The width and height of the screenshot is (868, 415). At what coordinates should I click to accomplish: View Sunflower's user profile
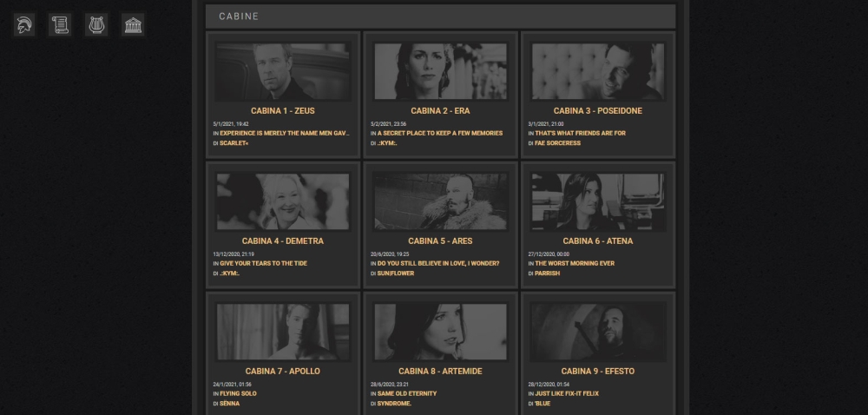pyautogui.click(x=396, y=273)
